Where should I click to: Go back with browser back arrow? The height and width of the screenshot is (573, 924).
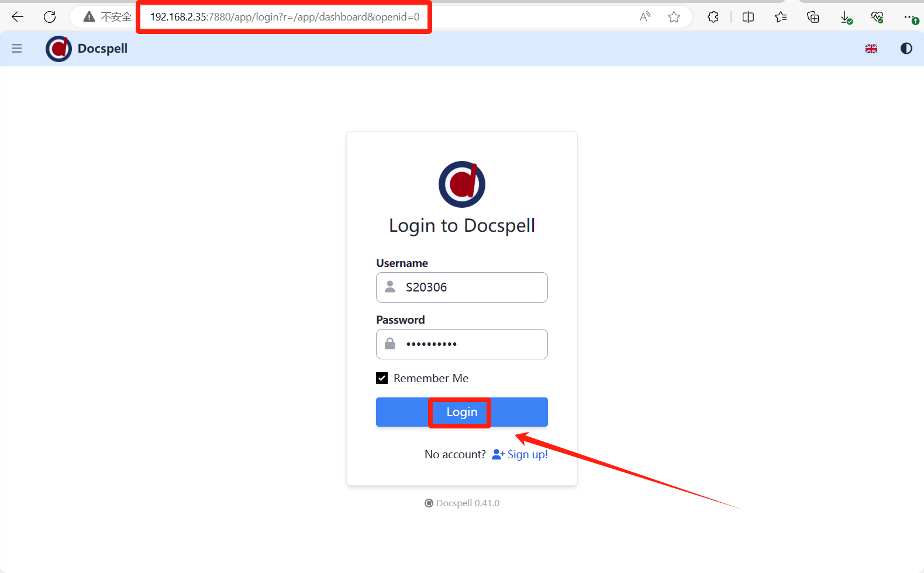[x=18, y=17]
